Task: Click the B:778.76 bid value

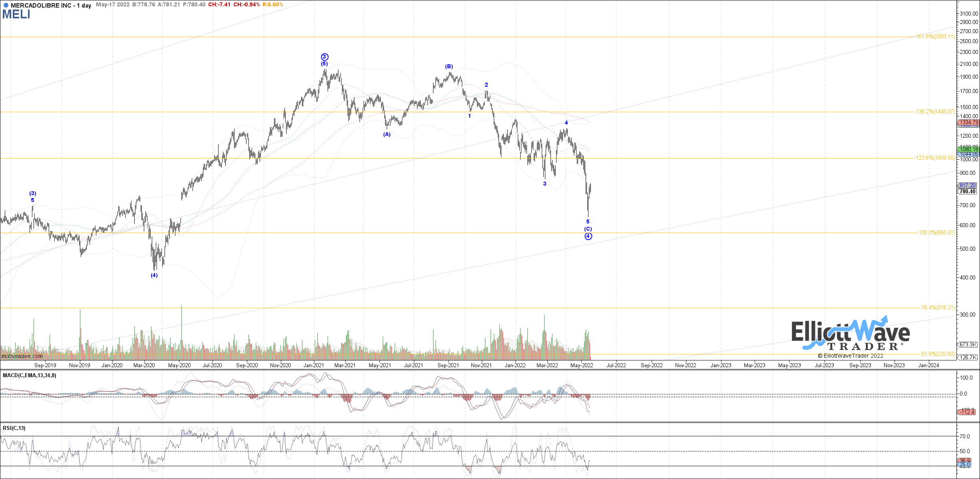Action: coord(143,5)
